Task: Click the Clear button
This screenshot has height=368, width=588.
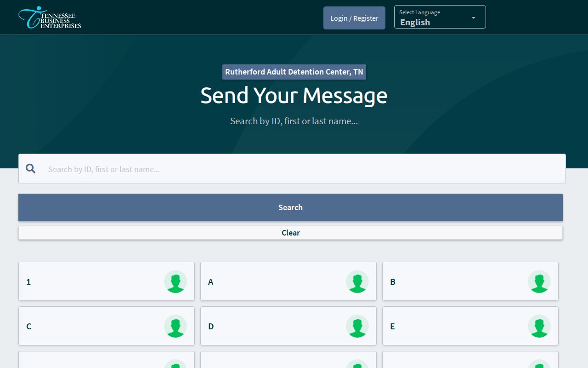Action: point(290,233)
